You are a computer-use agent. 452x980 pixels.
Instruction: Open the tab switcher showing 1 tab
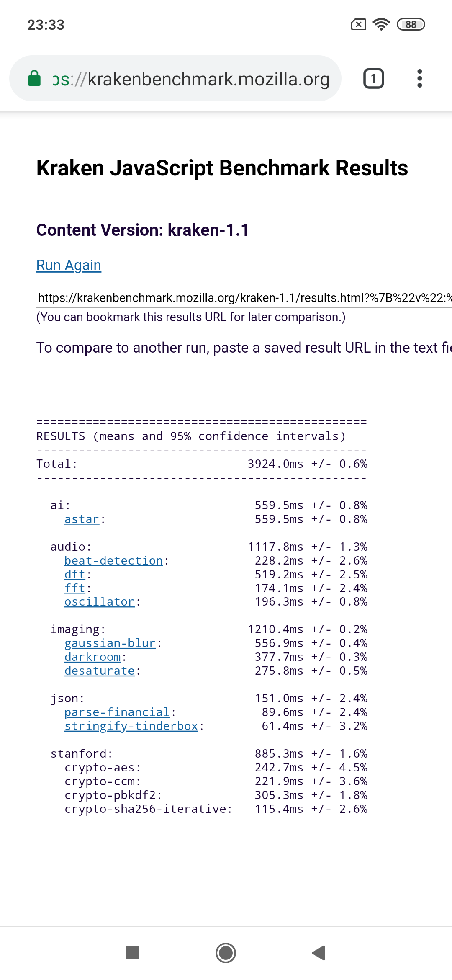pos(373,79)
